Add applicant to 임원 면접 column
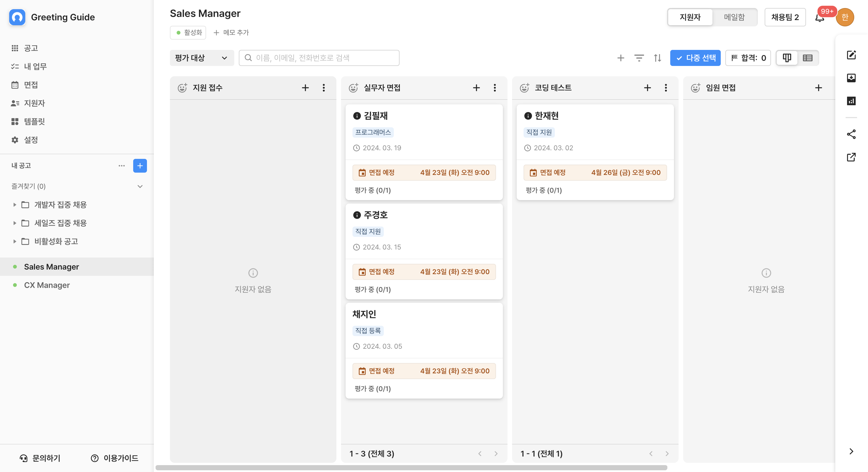The image size is (868, 472). click(818, 88)
